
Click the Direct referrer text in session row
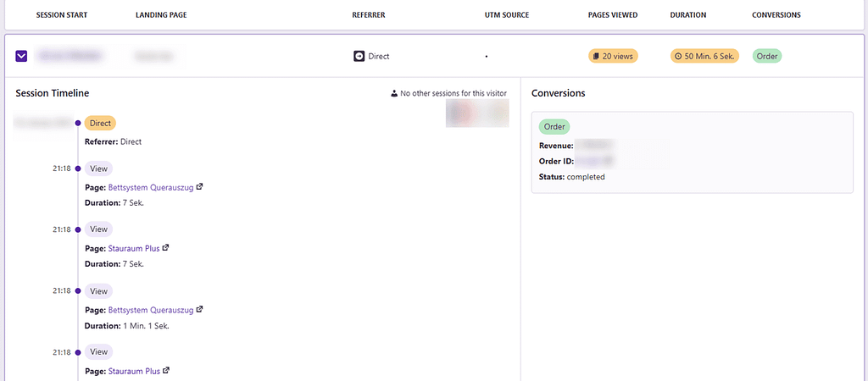click(379, 57)
